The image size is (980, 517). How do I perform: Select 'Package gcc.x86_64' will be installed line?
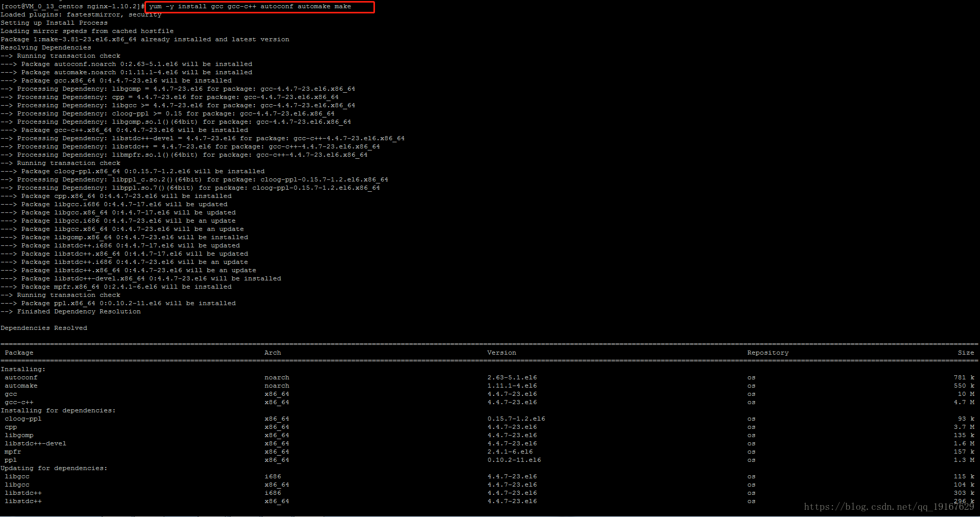click(116, 81)
